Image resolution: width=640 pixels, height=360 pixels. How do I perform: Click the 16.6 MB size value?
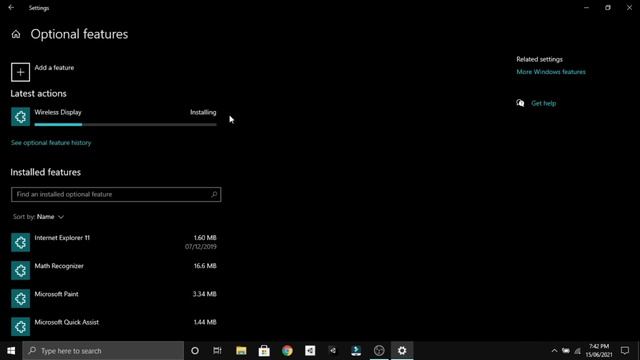point(205,266)
